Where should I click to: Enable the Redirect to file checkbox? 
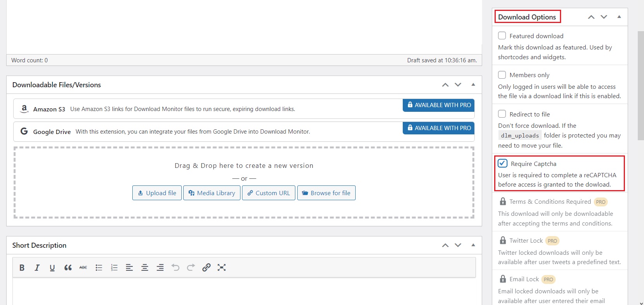502,114
